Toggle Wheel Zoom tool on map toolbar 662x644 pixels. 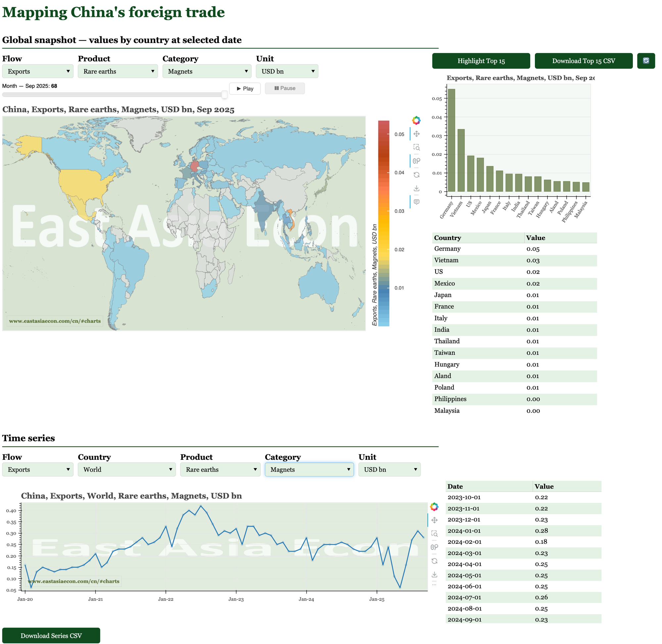click(x=417, y=161)
